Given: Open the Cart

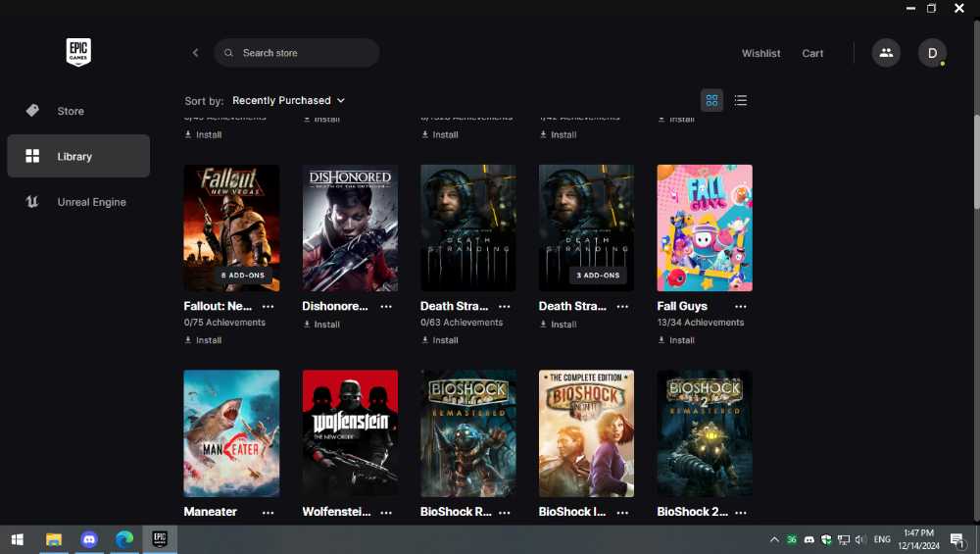Looking at the screenshot, I should point(812,53).
